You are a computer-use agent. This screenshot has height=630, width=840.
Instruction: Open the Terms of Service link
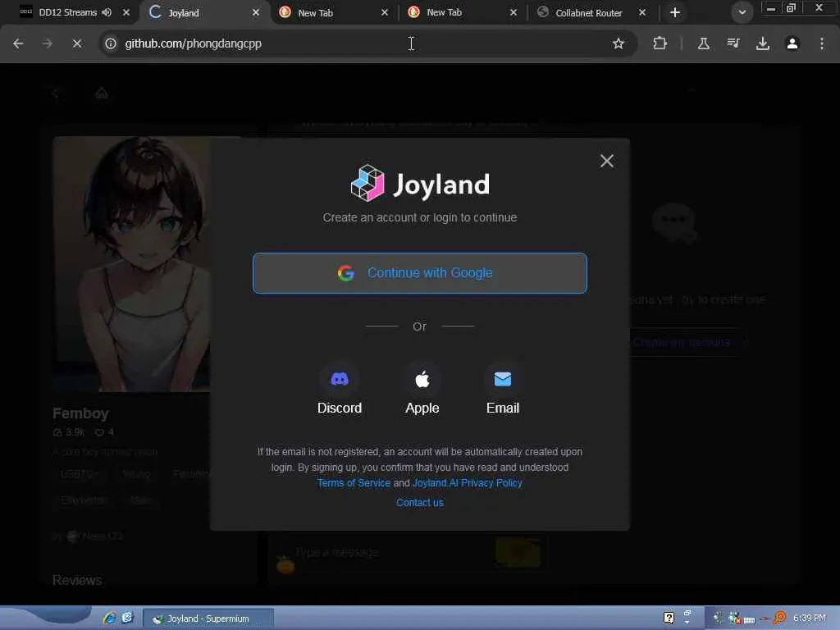tap(354, 482)
